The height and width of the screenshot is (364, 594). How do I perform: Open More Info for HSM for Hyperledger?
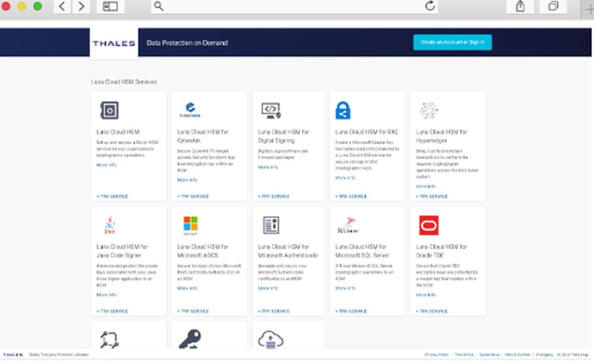(426, 186)
